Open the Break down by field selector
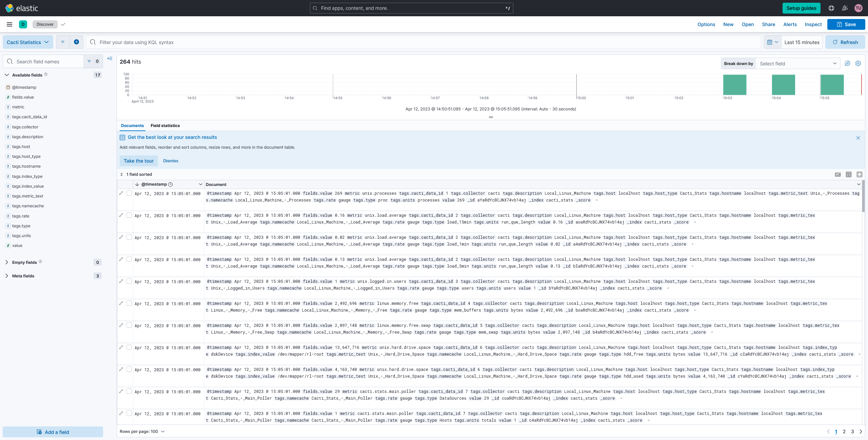The height and width of the screenshot is (440, 868). pyautogui.click(x=798, y=63)
